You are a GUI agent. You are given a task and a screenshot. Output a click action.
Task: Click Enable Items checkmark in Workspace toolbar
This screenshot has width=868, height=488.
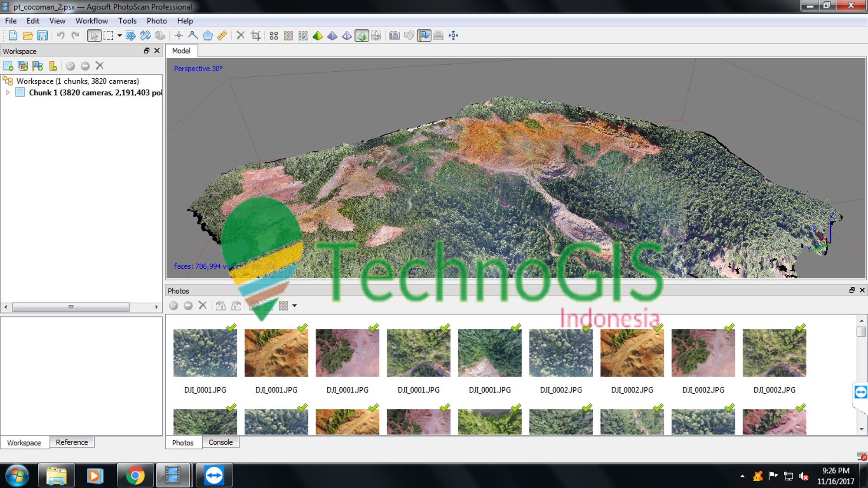click(70, 66)
